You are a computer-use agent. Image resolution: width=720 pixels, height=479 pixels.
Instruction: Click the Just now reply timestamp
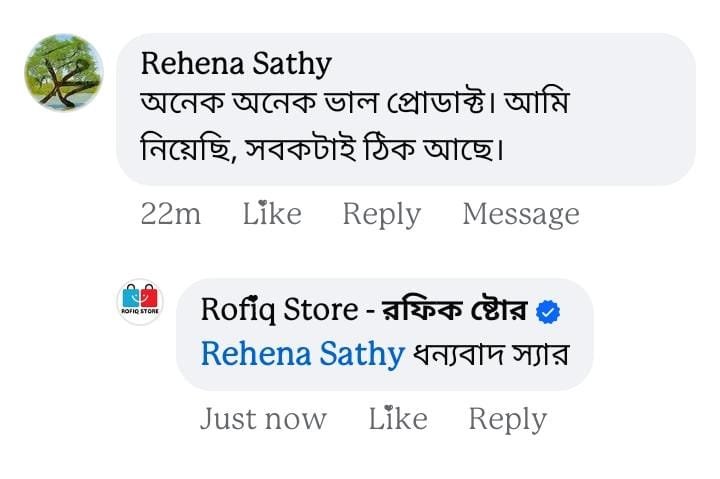coord(263,419)
